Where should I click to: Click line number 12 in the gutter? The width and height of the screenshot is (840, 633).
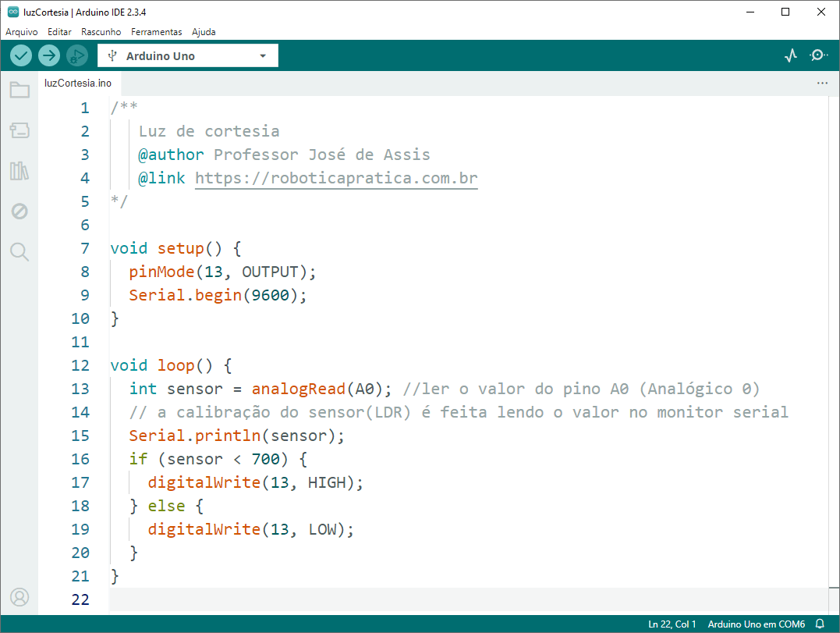pyautogui.click(x=80, y=365)
